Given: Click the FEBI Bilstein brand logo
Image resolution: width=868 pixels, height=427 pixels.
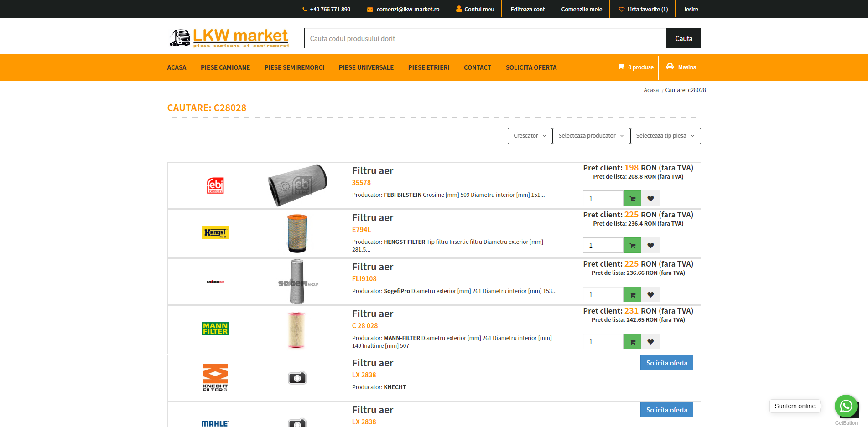Looking at the screenshot, I should coord(215,185).
